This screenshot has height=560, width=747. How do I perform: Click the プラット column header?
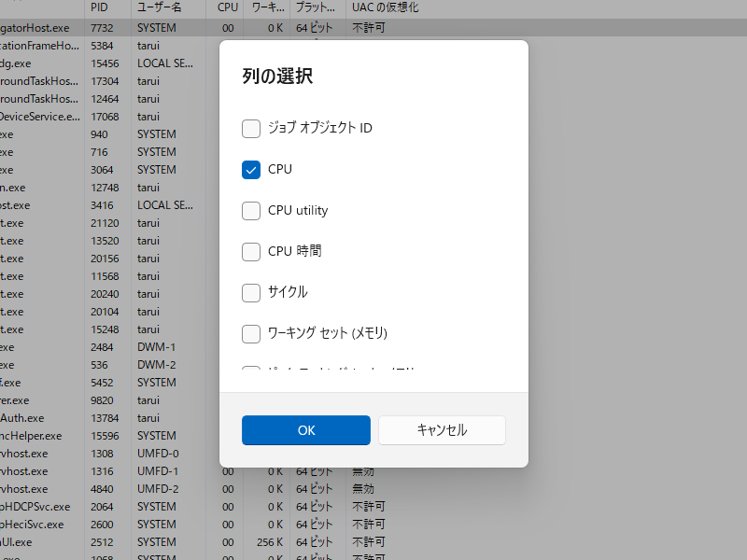pos(316,7)
